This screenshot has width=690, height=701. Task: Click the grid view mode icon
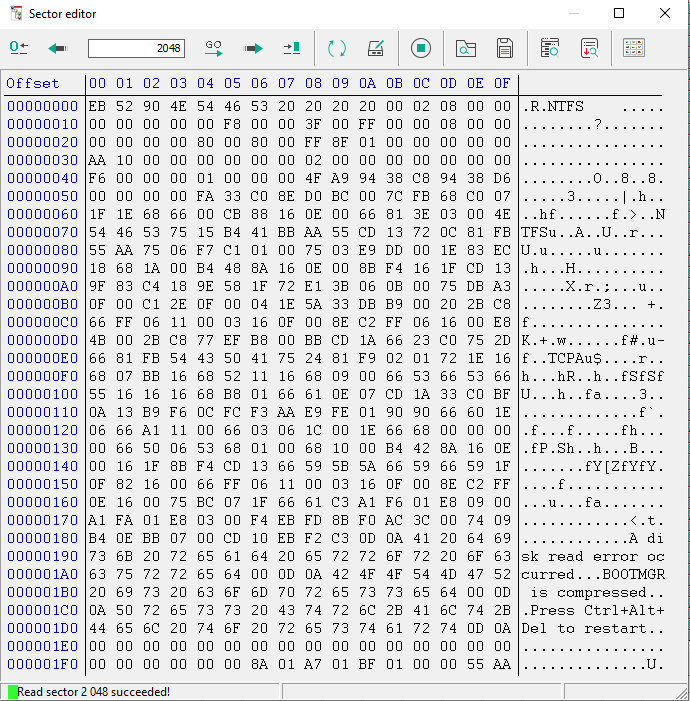coord(634,48)
